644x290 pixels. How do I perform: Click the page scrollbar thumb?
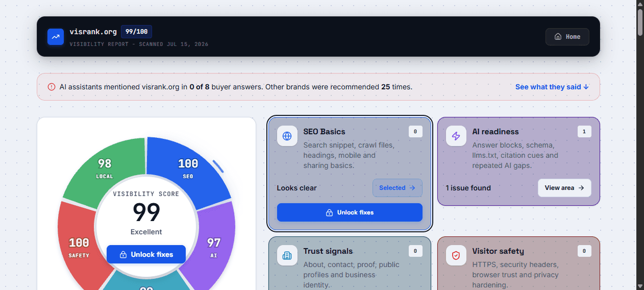click(640, 22)
